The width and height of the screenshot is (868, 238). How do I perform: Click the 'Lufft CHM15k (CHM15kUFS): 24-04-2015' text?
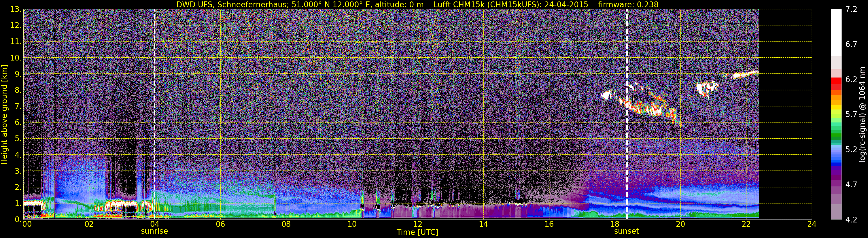(511, 4)
